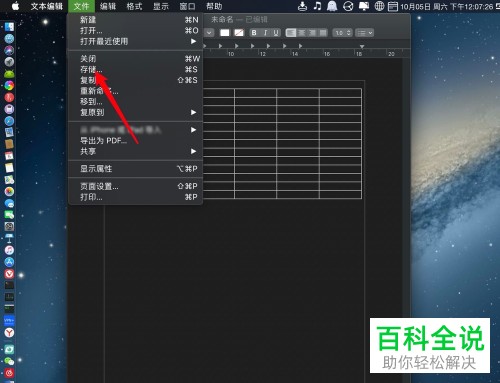Open iTunes from the Dock

(x=9, y=250)
